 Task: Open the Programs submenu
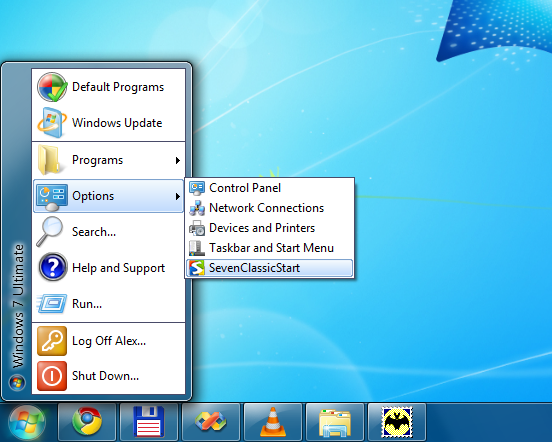pyautogui.click(x=108, y=160)
